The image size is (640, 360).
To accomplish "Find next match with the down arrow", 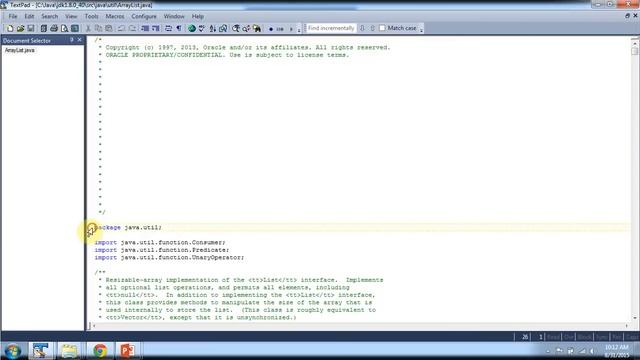I will 362,28.
